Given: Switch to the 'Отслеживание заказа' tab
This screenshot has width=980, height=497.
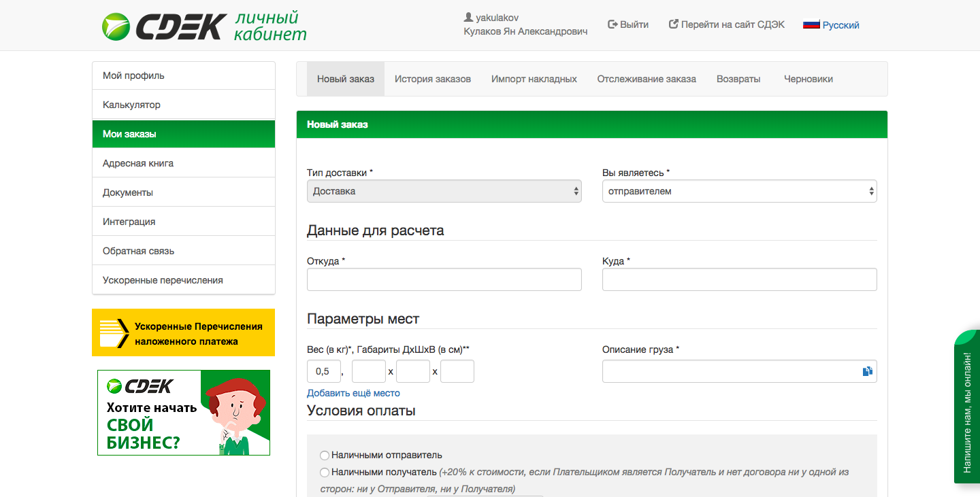Looking at the screenshot, I should coord(647,79).
